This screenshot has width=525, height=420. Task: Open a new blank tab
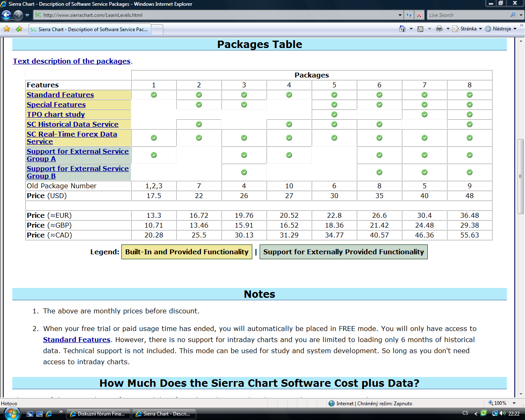[157, 30]
